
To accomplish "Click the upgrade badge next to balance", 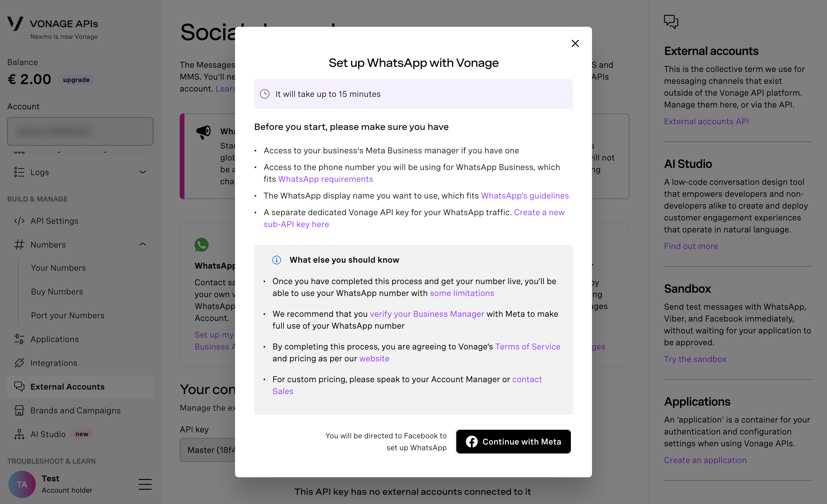I will coord(76,80).
